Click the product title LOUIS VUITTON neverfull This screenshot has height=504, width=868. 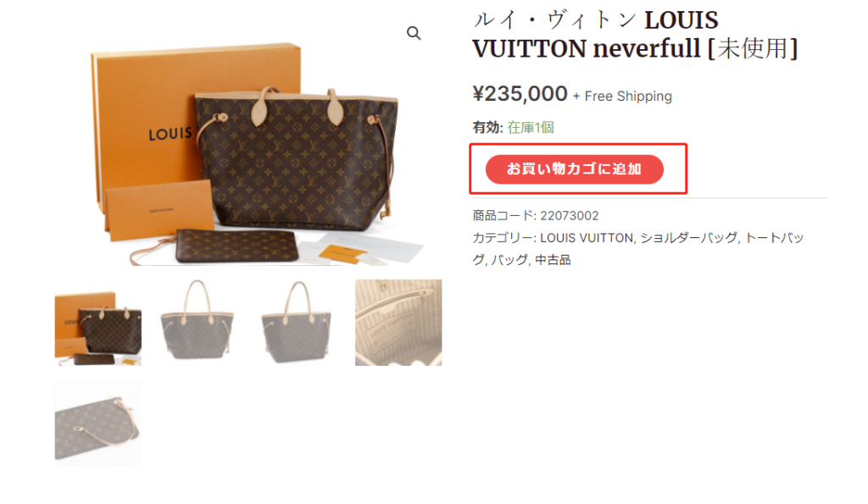click(x=634, y=34)
